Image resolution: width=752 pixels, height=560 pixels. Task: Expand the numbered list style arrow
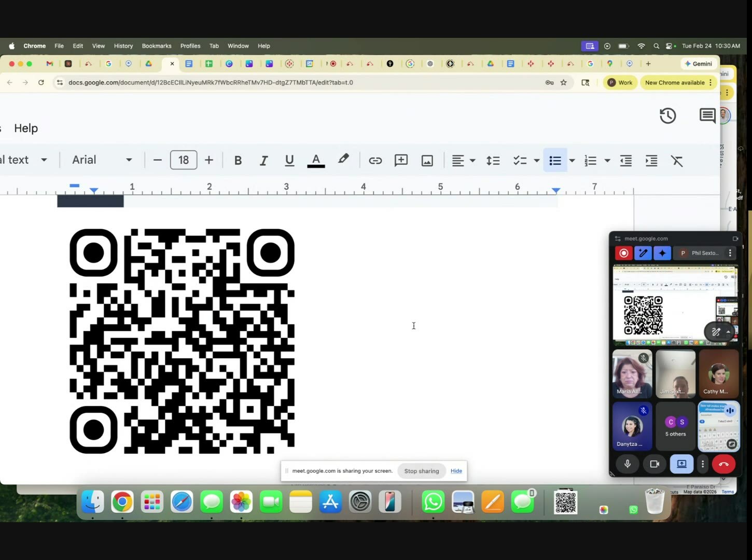point(607,161)
